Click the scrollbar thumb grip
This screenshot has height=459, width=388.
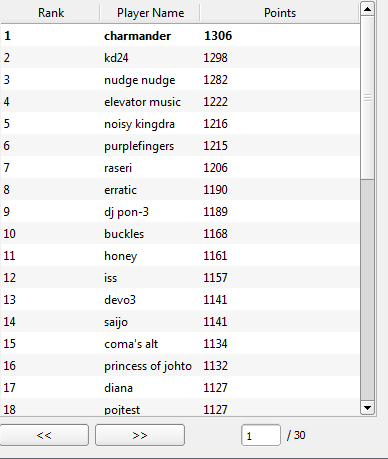point(367,98)
